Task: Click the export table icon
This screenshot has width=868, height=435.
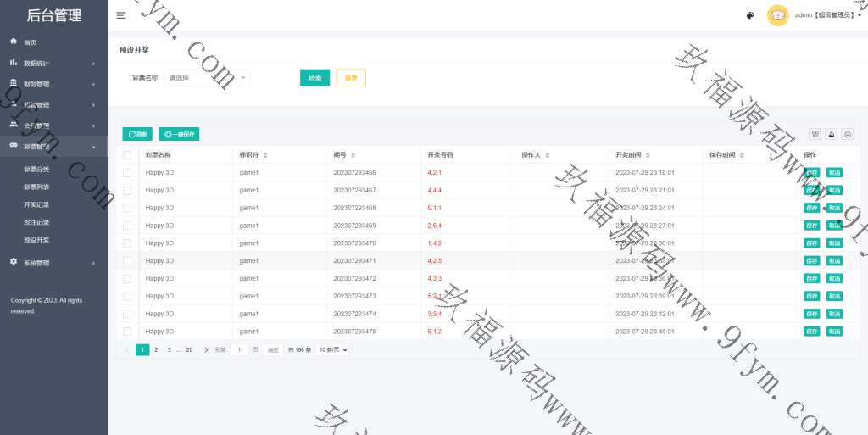Action: (831, 134)
